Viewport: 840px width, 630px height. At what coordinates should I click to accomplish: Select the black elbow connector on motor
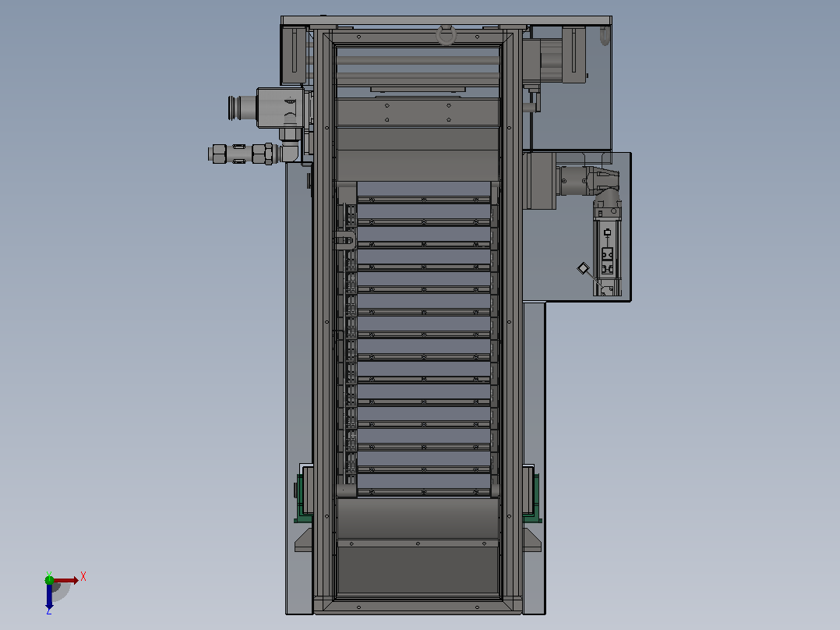[607, 183]
